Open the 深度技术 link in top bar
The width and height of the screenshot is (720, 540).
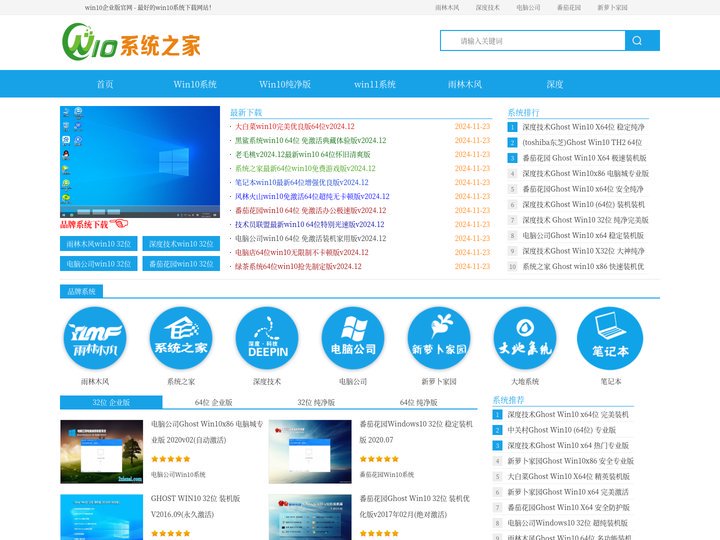pyautogui.click(x=487, y=7)
